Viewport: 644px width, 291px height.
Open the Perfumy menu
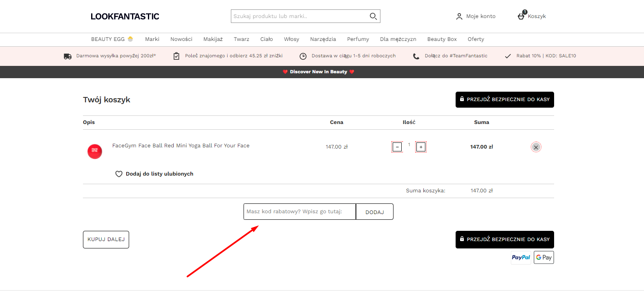[x=358, y=39]
